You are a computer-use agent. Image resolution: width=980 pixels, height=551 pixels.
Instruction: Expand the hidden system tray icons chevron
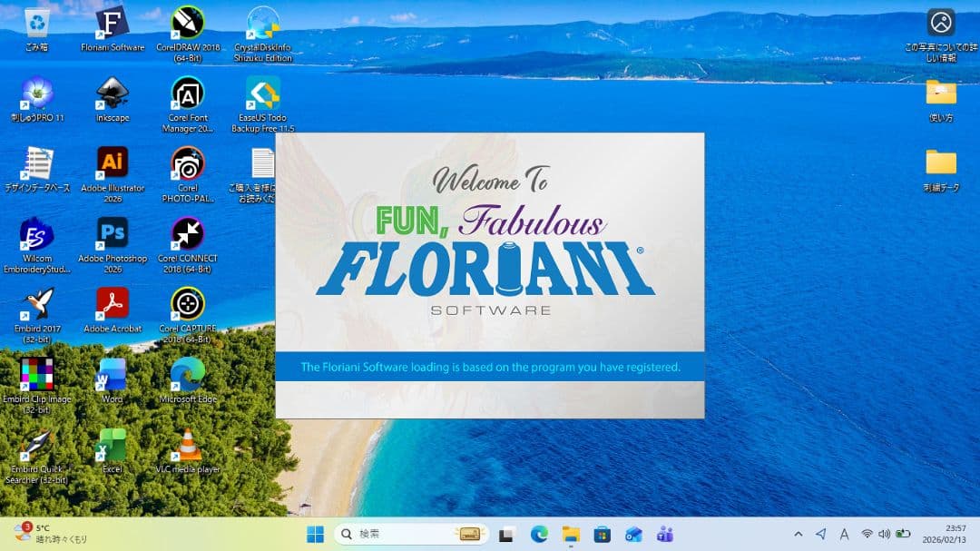pos(798,534)
